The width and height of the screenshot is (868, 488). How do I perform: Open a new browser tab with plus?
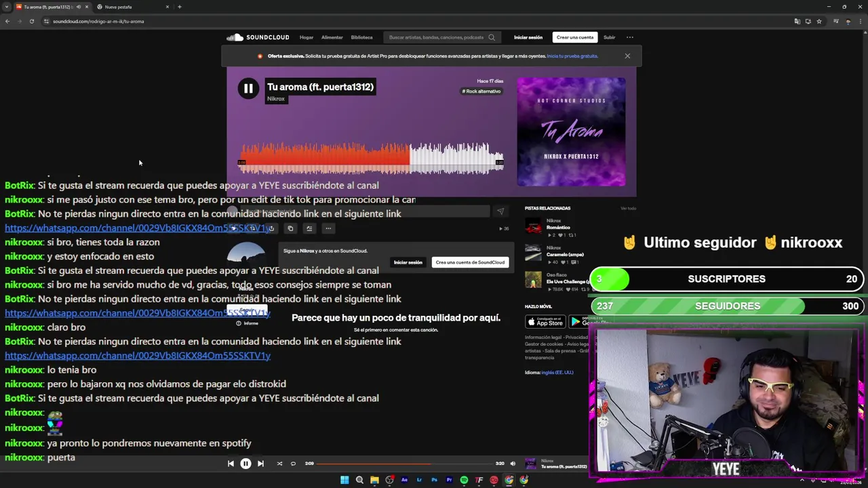click(x=179, y=7)
